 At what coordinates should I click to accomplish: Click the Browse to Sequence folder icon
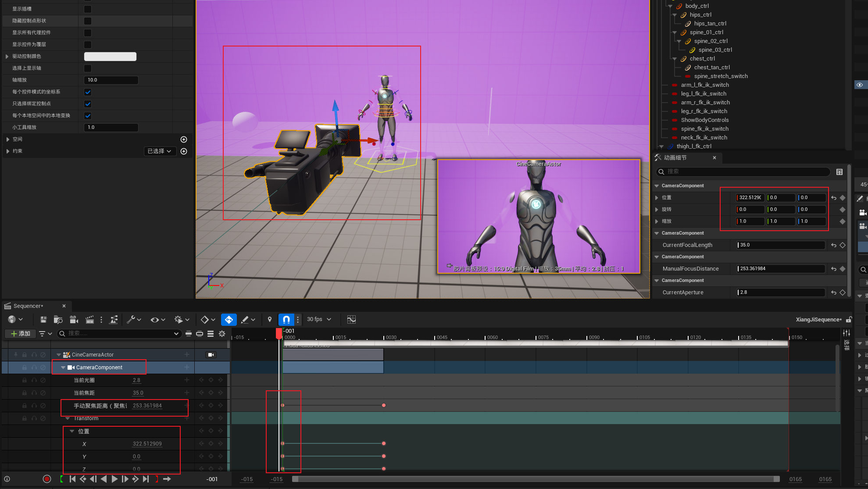pyautogui.click(x=58, y=320)
